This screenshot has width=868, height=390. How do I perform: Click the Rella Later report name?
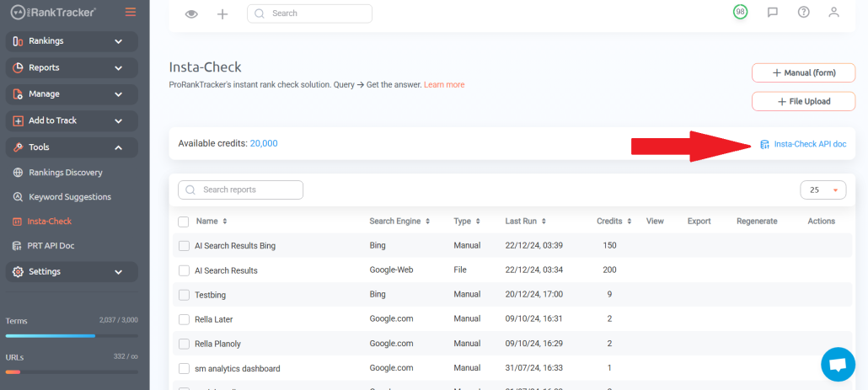pos(214,320)
